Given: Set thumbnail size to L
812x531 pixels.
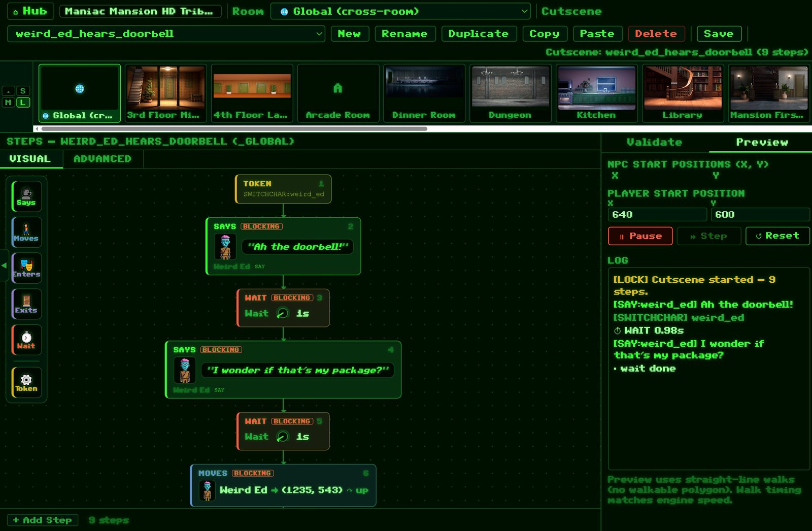Looking at the screenshot, I should coord(23,103).
